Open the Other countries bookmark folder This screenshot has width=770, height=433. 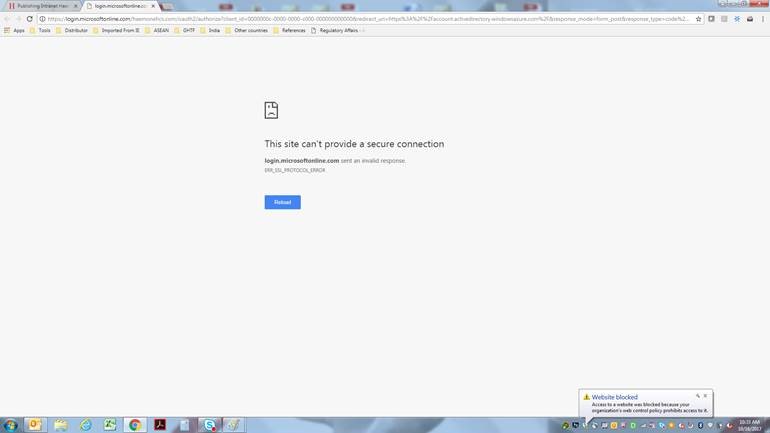click(247, 30)
